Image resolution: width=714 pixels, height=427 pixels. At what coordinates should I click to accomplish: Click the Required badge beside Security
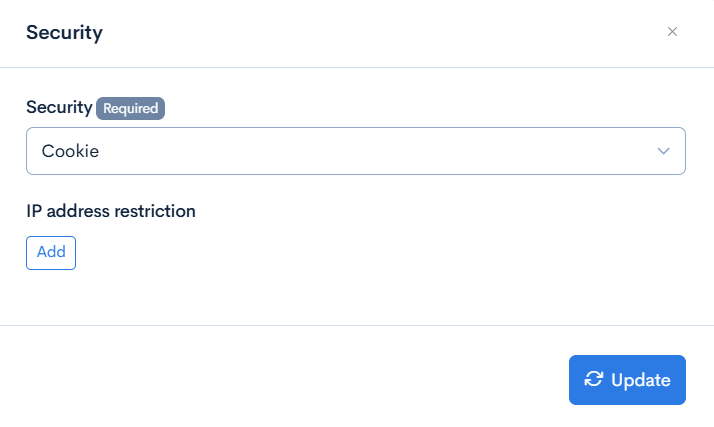130,108
